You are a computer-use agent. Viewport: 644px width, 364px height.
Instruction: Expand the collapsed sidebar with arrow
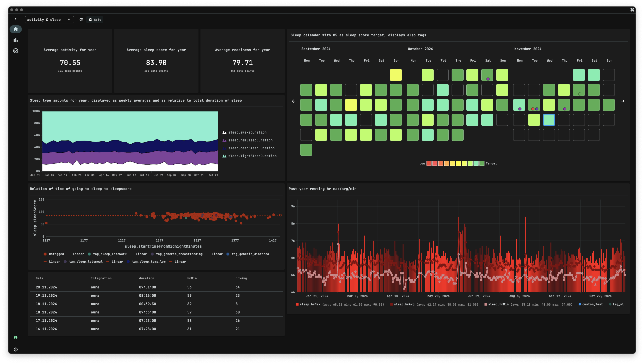16,19
